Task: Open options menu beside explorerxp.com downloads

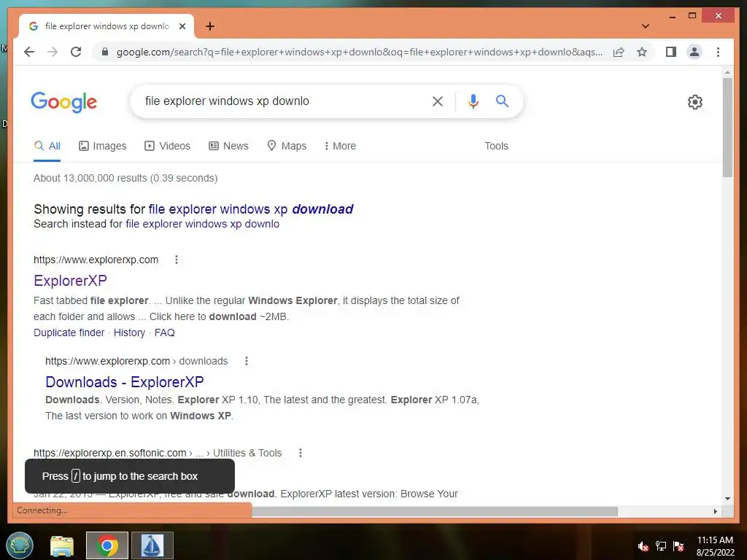Action: [x=247, y=361]
